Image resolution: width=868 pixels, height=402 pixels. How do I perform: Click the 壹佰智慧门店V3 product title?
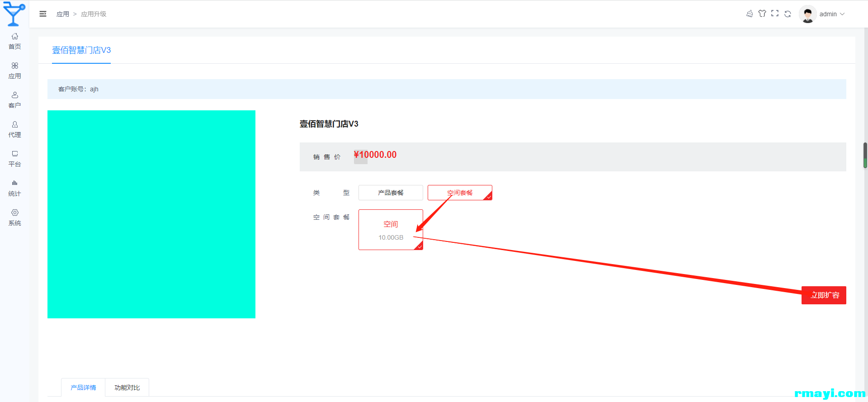pyautogui.click(x=329, y=124)
